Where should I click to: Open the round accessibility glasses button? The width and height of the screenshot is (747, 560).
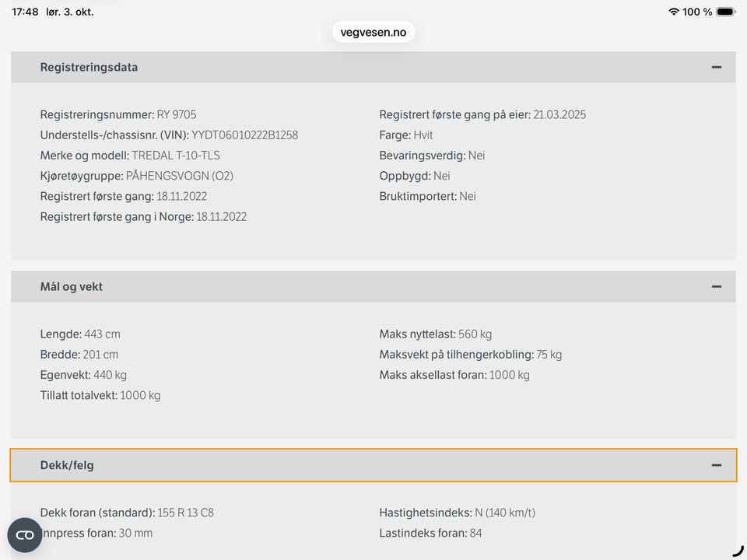[x=25, y=535]
